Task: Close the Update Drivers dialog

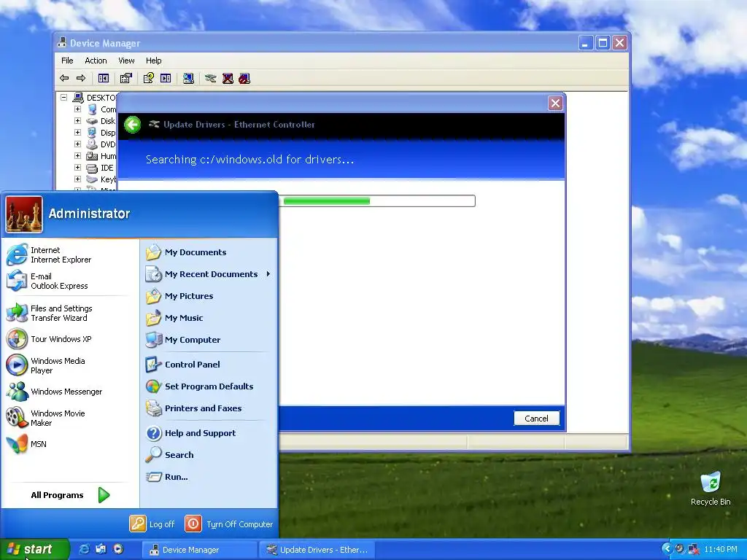Action: click(555, 104)
